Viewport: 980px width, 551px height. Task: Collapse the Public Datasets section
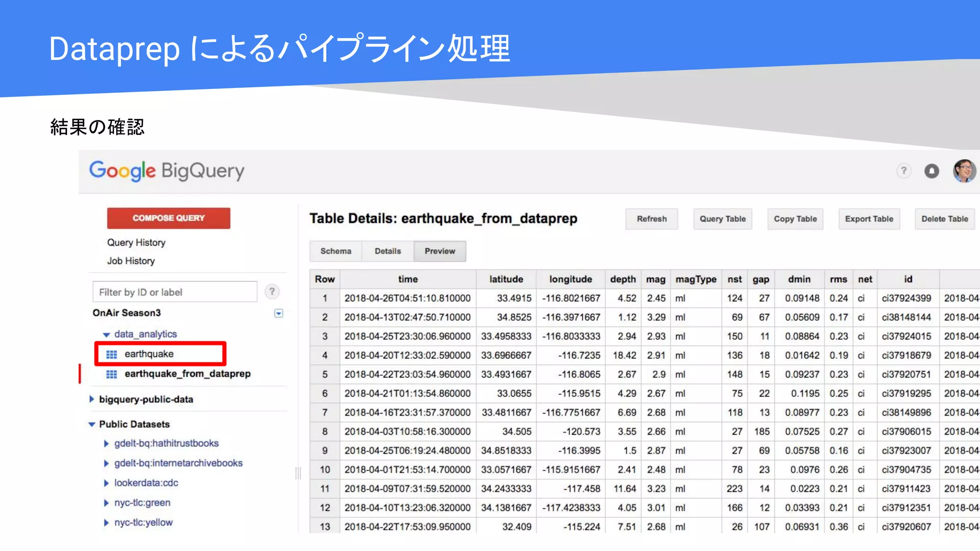click(92, 424)
